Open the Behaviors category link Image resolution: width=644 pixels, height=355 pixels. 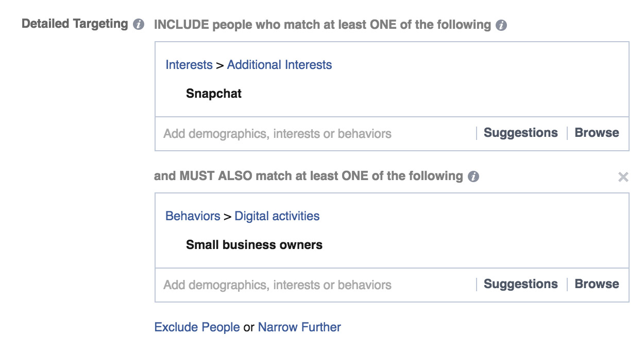click(x=193, y=216)
